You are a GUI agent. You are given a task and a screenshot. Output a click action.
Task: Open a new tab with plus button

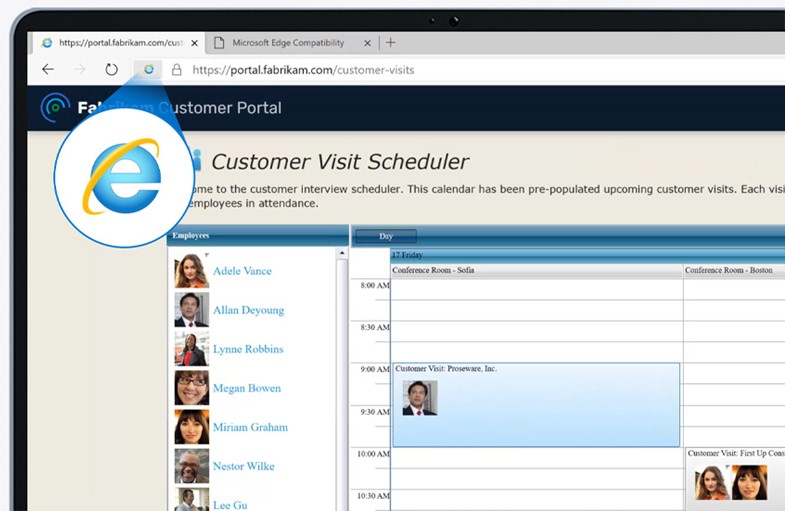tap(390, 43)
